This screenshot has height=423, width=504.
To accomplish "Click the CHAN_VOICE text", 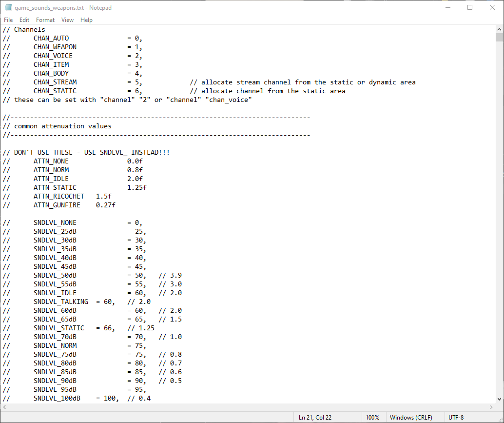I will (x=53, y=56).
